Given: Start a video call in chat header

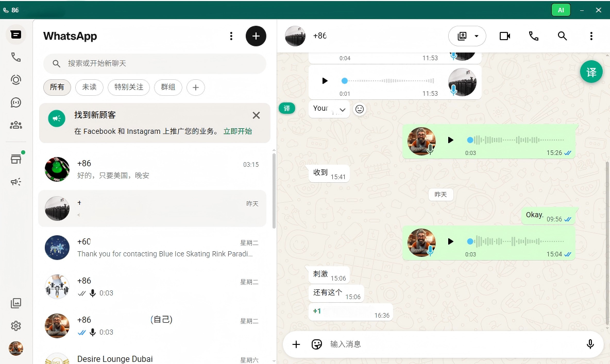Looking at the screenshot, I should coord(504,36).
